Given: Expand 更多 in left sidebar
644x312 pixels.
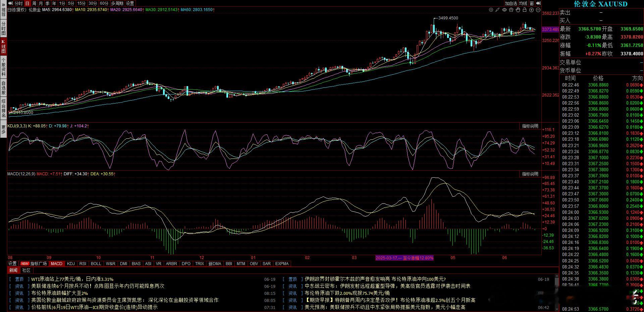Looking at the screenshot, I should 3,129.
